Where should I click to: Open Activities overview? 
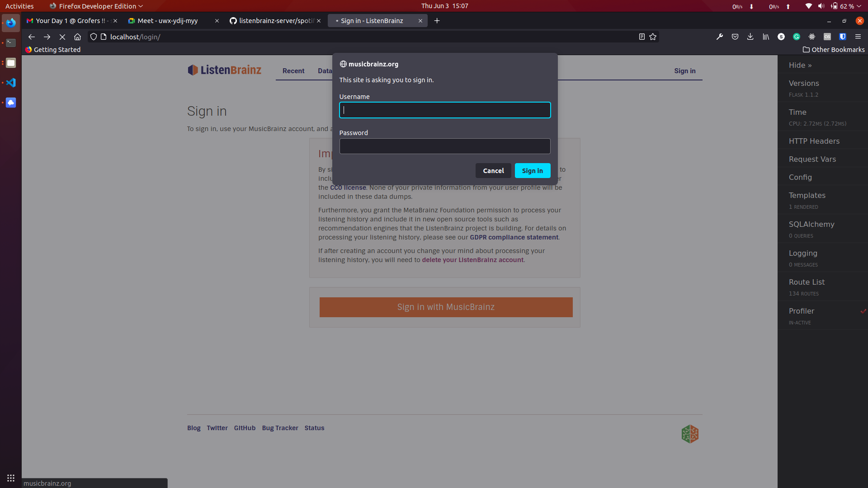point(19,6)
